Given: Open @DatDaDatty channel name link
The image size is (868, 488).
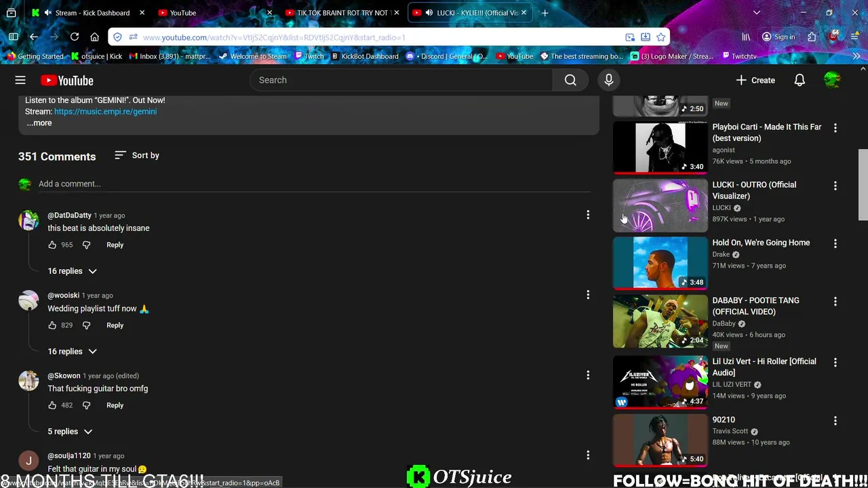Looking at the screenshot, I should tap(69, 216).
